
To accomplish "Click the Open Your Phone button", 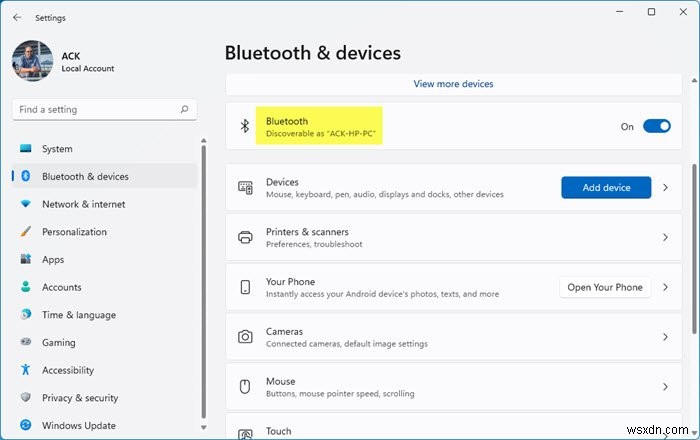I will (x=605, y=287).
